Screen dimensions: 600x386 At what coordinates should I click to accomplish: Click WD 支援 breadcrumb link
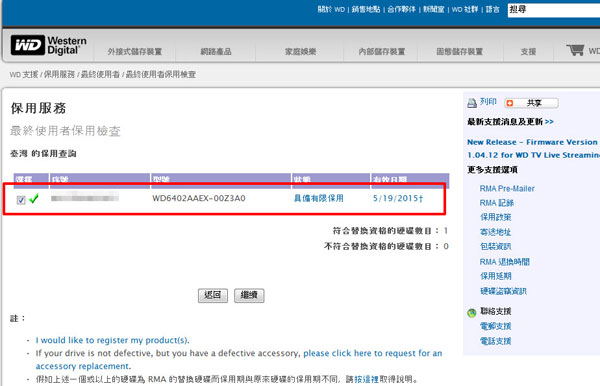pyautogui.click(x=24, y=74)
